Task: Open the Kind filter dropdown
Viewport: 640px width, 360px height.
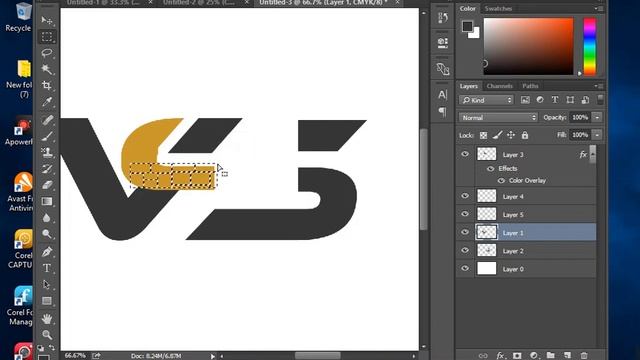Action: coord(486,100)
